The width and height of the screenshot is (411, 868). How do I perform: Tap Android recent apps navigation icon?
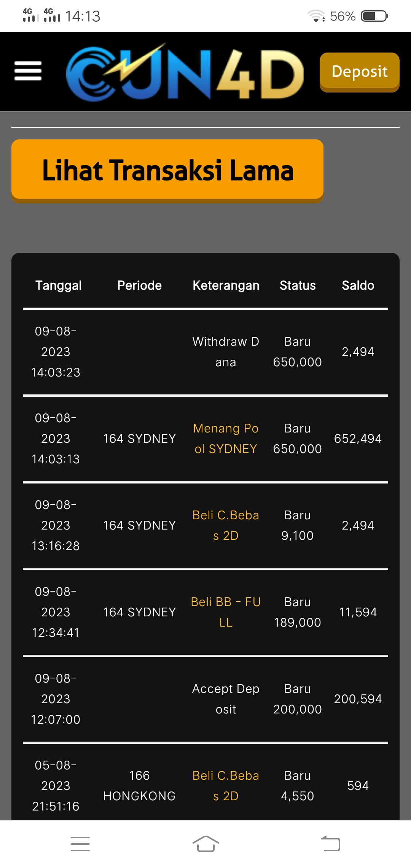(x=80, y=844)
